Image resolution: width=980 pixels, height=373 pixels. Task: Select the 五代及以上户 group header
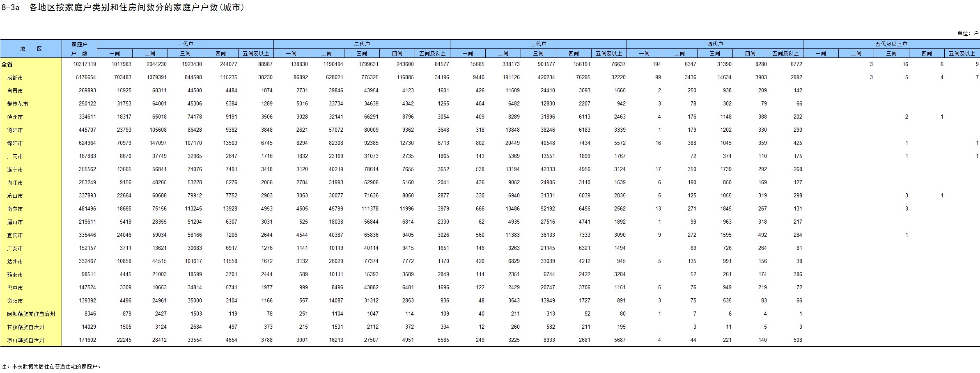click(891, 44)
